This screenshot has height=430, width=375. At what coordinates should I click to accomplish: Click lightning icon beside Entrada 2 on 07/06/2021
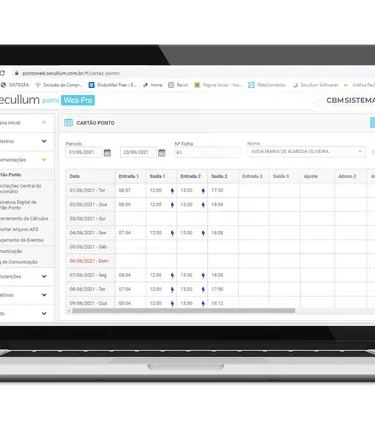pyautogui.click(x=203, y=275)
